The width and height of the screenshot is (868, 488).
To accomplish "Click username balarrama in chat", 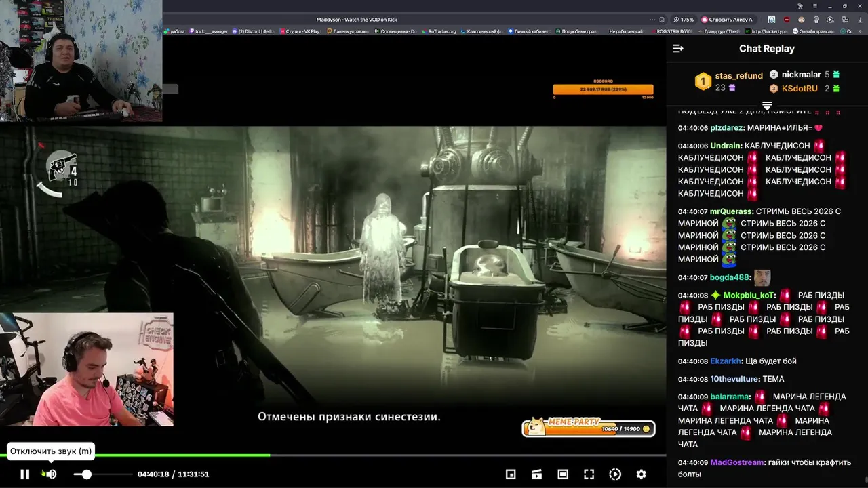I will point(730,396).
